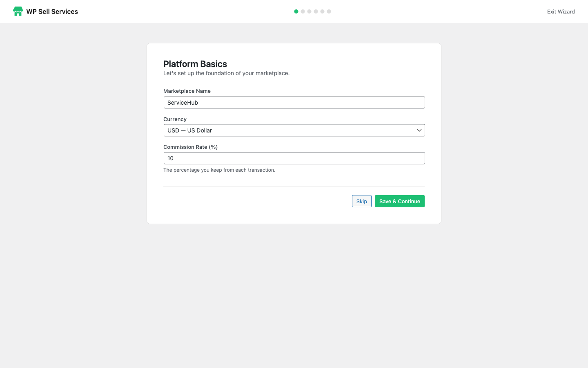Open currency options to change US Dollar
Screen dimensions: 588x368
point(294,130)
